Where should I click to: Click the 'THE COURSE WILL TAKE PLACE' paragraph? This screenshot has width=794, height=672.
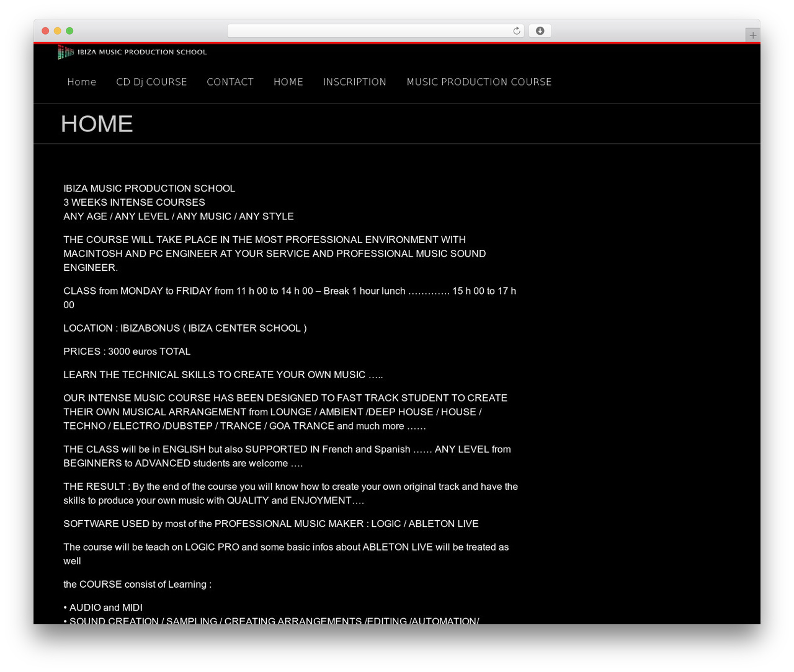click(x=275, y=254)
